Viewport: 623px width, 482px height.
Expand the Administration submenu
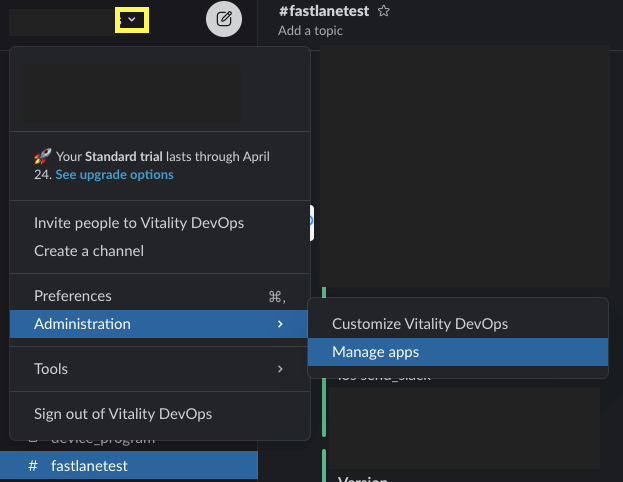[160, 324]
